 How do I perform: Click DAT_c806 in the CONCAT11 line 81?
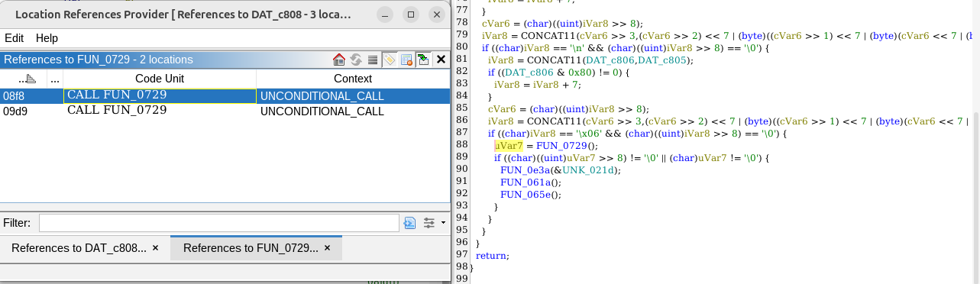click(x=611, y=60)
